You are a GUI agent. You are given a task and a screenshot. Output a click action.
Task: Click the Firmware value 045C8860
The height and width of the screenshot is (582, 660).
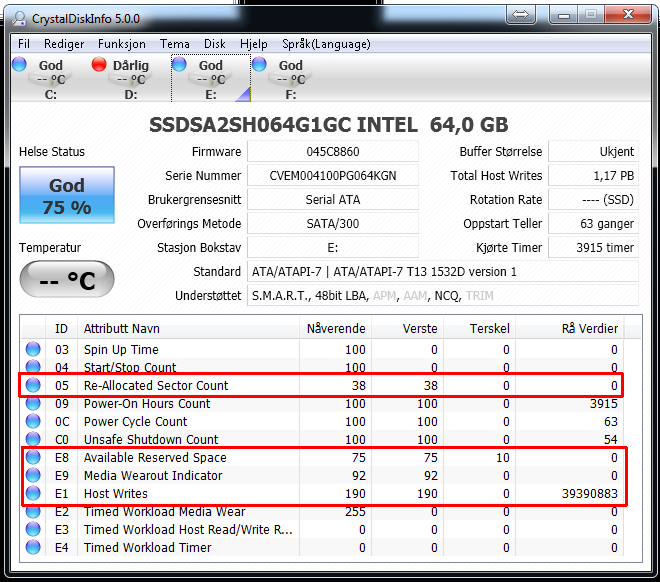point(333,151)
